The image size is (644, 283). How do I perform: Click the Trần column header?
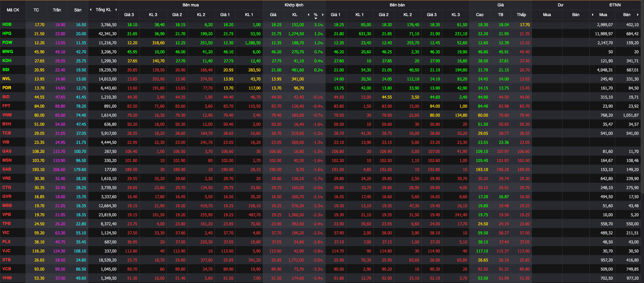coord(57,10)
